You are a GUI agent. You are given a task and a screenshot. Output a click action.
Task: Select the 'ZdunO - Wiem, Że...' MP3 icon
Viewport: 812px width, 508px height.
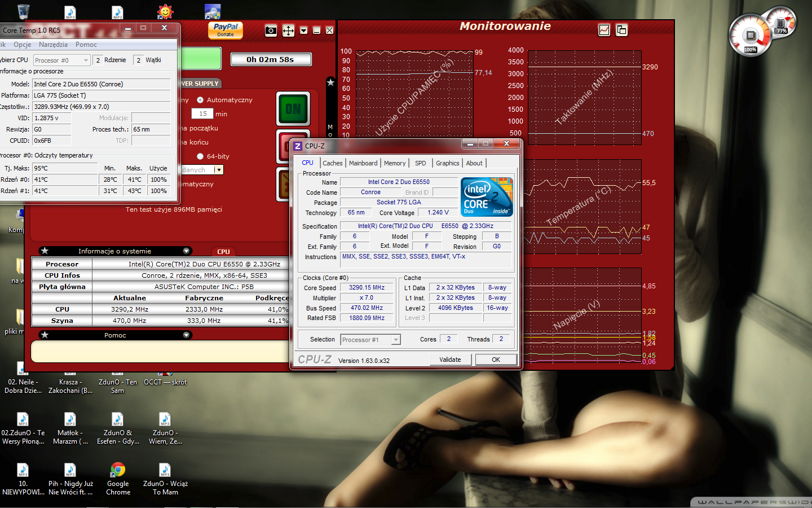click(165, 428)
